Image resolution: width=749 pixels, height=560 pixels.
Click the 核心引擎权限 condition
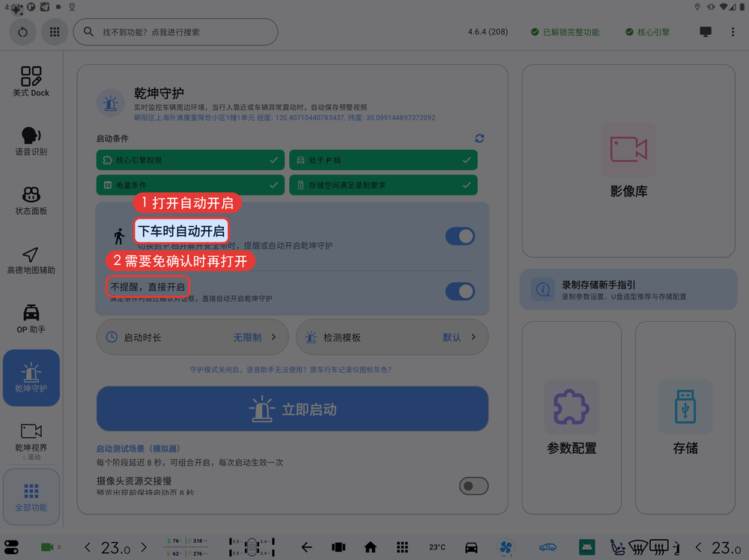click(x=190, y=160)
